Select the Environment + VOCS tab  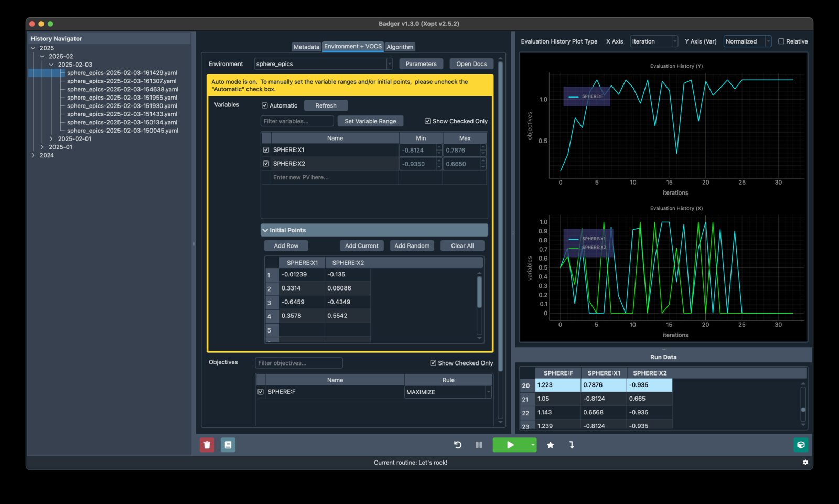coord(353,46)
